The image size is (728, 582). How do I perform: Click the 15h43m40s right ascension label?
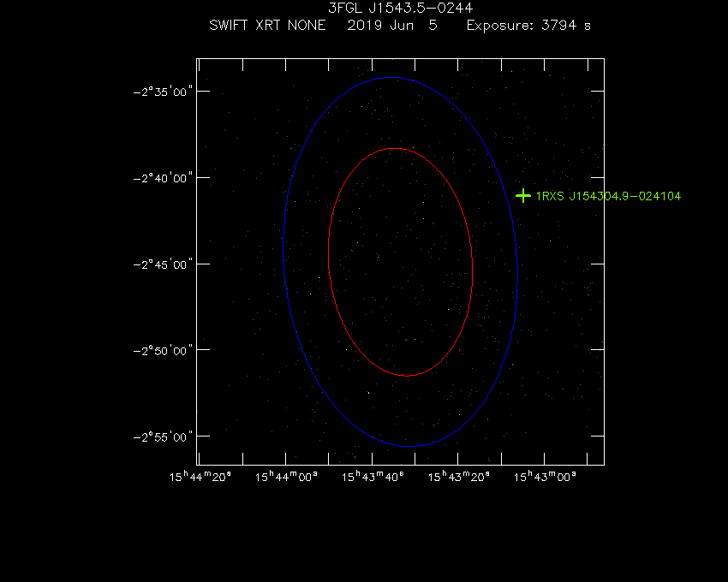click(373, 477)
